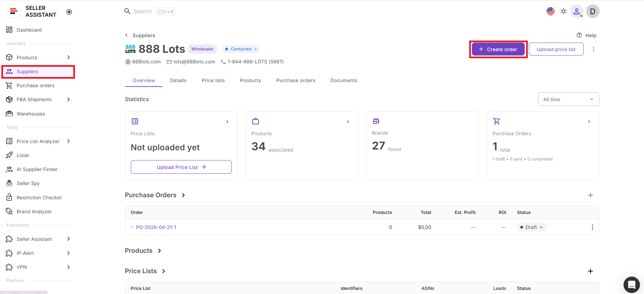Expand the Price List Analyzer submenu chevron
The width and height of the screenshot is (644, 294).
coord(68,141)
